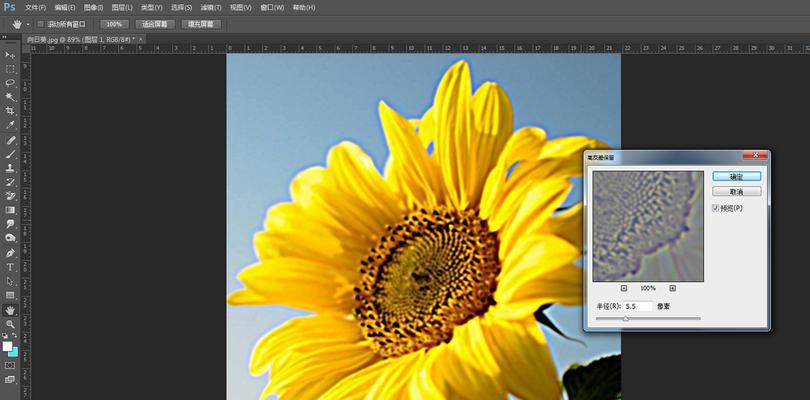The width and height of the screenshot is (810, 400).
Task: Open the foreground color swatch
Action: click(x=7, y=346)
